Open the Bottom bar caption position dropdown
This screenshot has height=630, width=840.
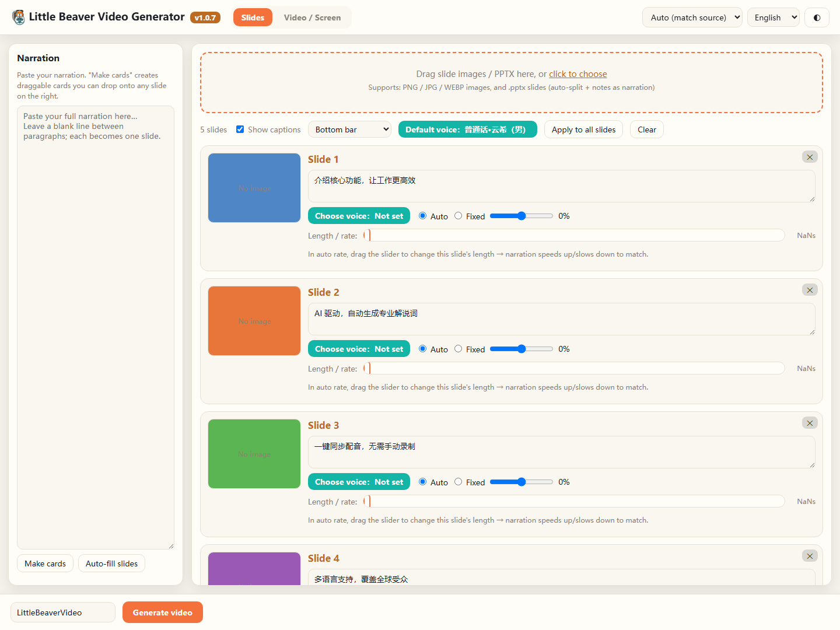coord(349,129)
